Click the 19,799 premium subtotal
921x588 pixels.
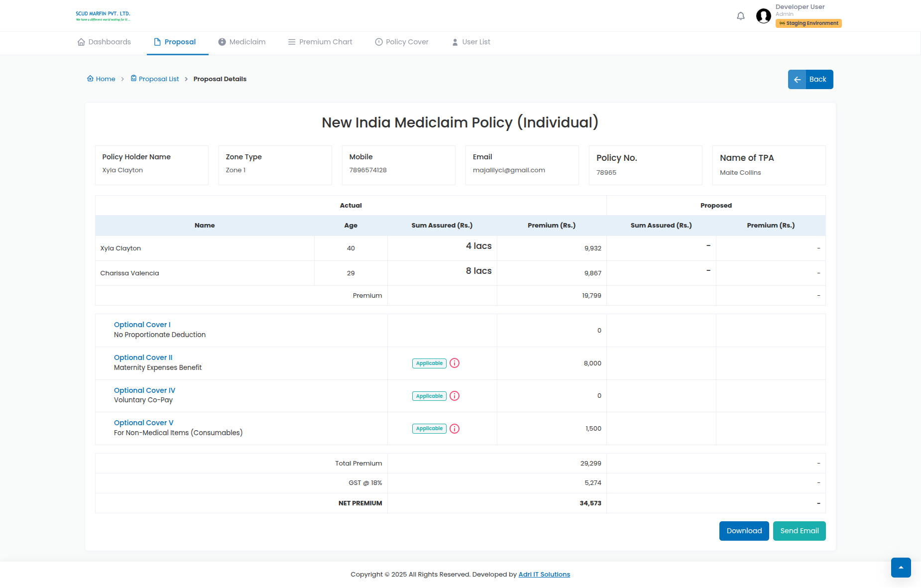tap(591, 295)
